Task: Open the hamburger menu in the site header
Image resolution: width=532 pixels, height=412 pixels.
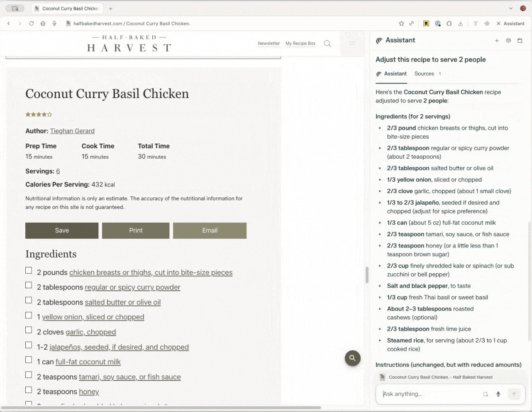Action: click(x=352, y=44)
